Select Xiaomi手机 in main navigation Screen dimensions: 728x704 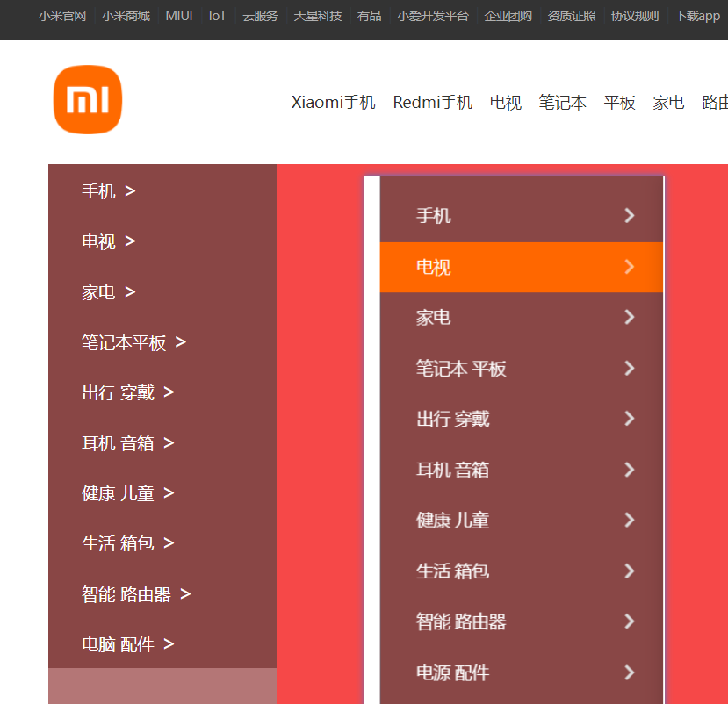333,103
